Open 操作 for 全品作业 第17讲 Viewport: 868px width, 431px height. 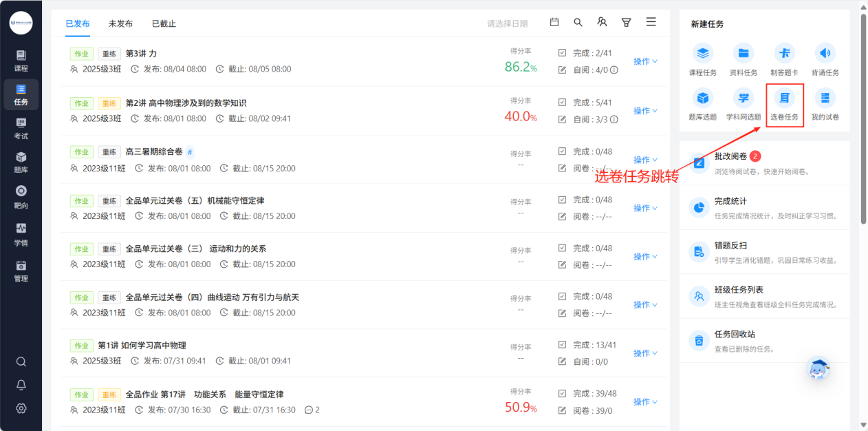click(x=645, y=402)
